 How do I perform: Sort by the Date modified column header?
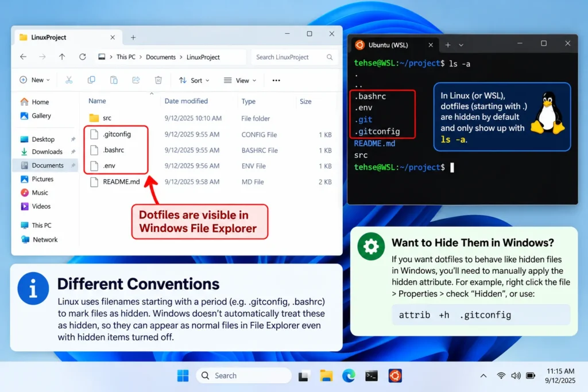[x=186, y=101]
